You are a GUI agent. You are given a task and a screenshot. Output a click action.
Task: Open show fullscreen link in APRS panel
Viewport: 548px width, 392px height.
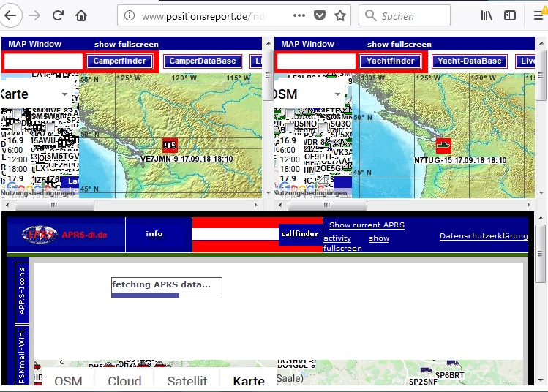(379, 238)
